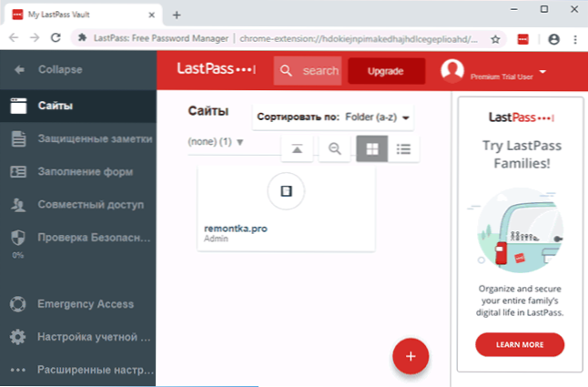Focus the vault search field
The height and width of the screenshot is (387, 588).
(x=308, y=70)
